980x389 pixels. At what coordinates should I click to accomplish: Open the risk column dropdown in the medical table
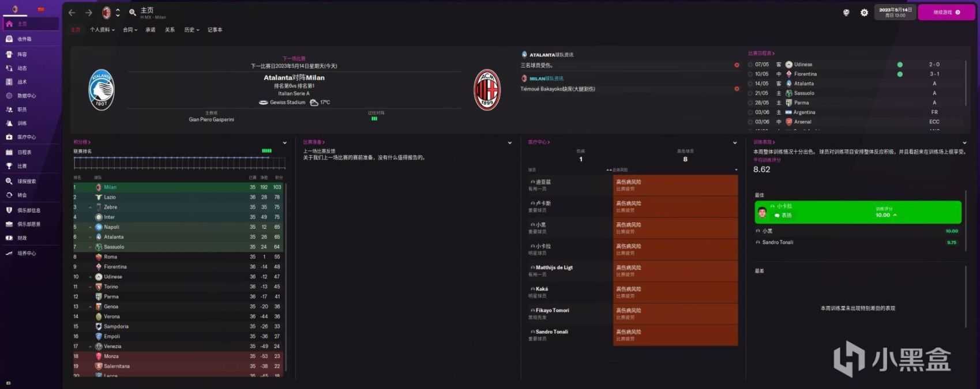tap(736, 170)
